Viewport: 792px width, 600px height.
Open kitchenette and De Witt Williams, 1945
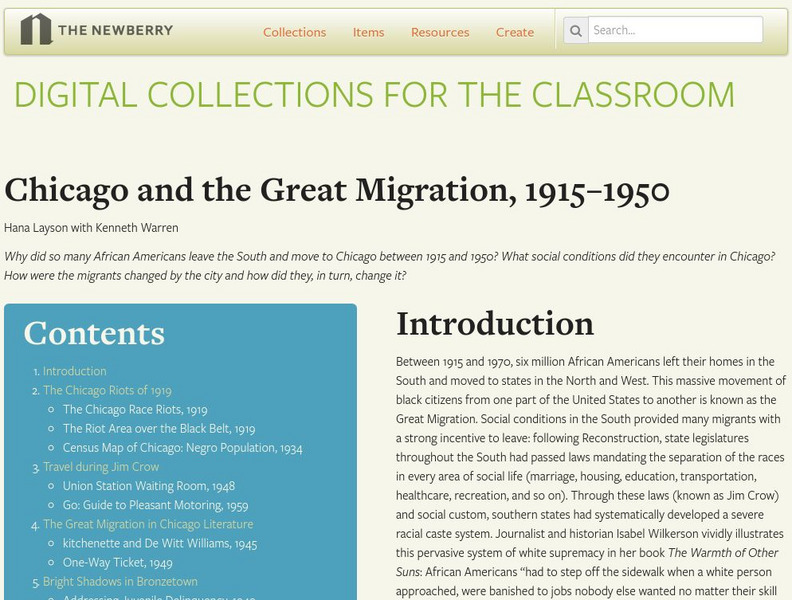point(160,543)
